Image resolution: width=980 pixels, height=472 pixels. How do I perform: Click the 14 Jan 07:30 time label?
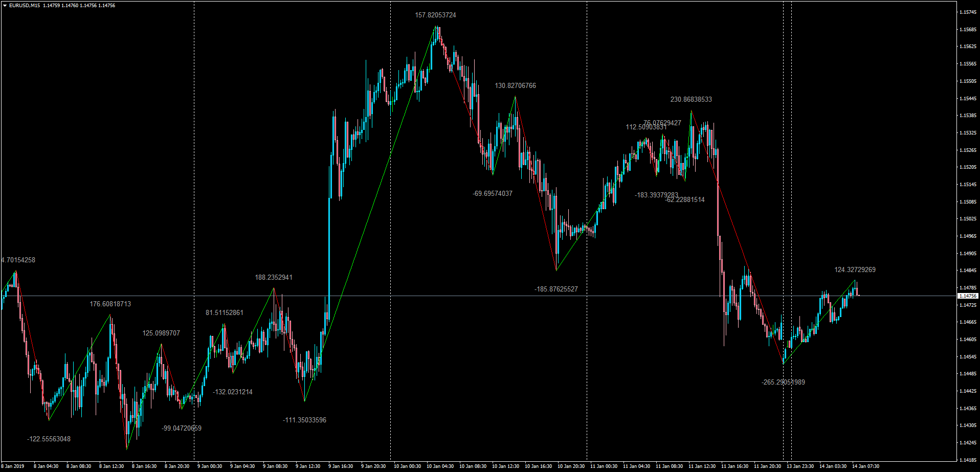865,466
